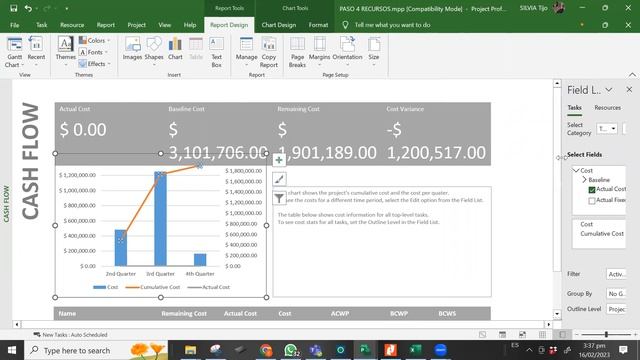This screenshot has width=640, height=360.
Task: Open Chrome from the taskbar
Action: click(x=266, y=350)
